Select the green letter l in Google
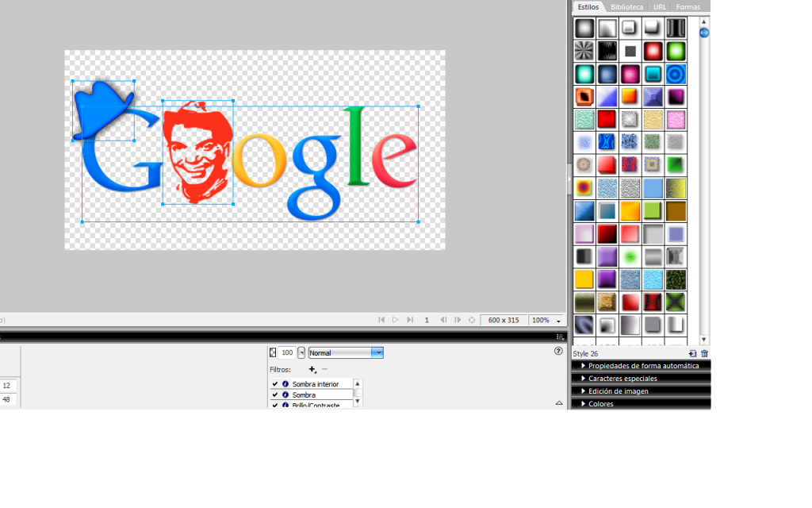The height and width of the screenshot is (508, 812). [x=357, y=146]
